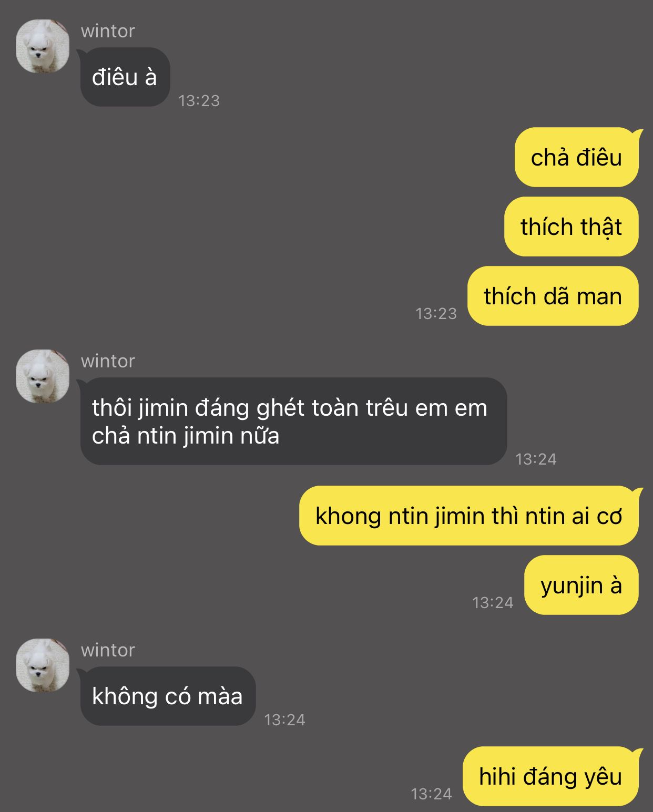Screen dimensions: 653x812
Task: Click the 13:23 timestamp next to 'điêu à'
Action: pyautogui.click(x=199, y=100)
